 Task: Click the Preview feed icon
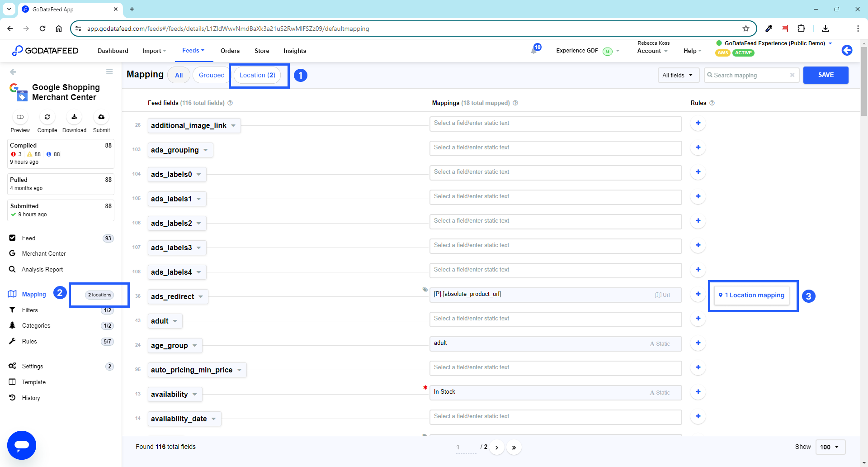pyautogui.click(x=20, y=117)
